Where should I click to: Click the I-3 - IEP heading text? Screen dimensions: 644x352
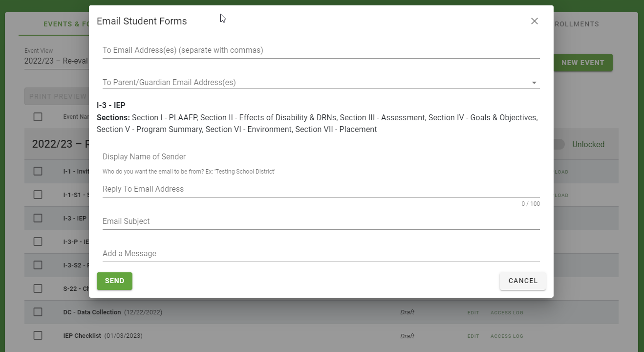coord(111,106)
